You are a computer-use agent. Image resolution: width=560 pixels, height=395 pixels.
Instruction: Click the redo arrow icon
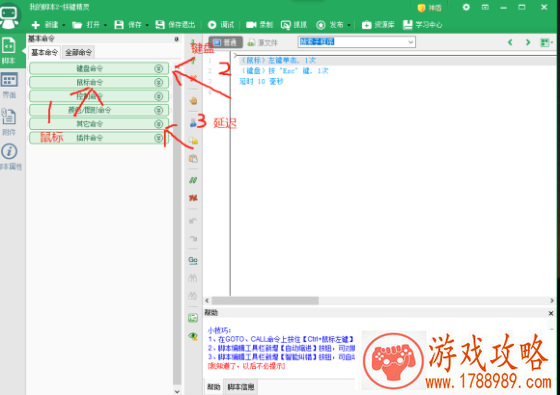click(193, 238)
